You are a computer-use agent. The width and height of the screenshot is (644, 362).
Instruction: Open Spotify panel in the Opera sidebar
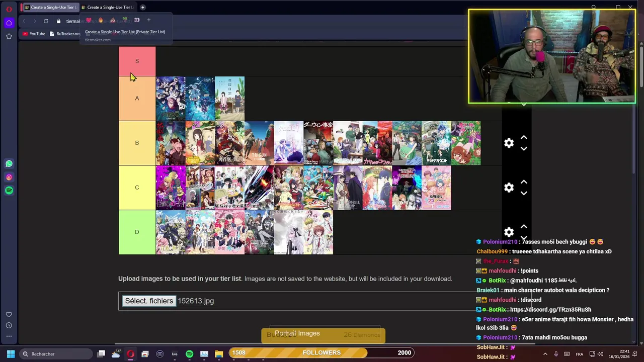[9, 191]
